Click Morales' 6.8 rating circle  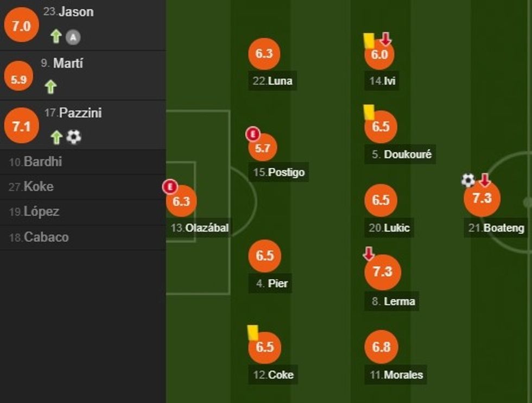tap(381, 347)
